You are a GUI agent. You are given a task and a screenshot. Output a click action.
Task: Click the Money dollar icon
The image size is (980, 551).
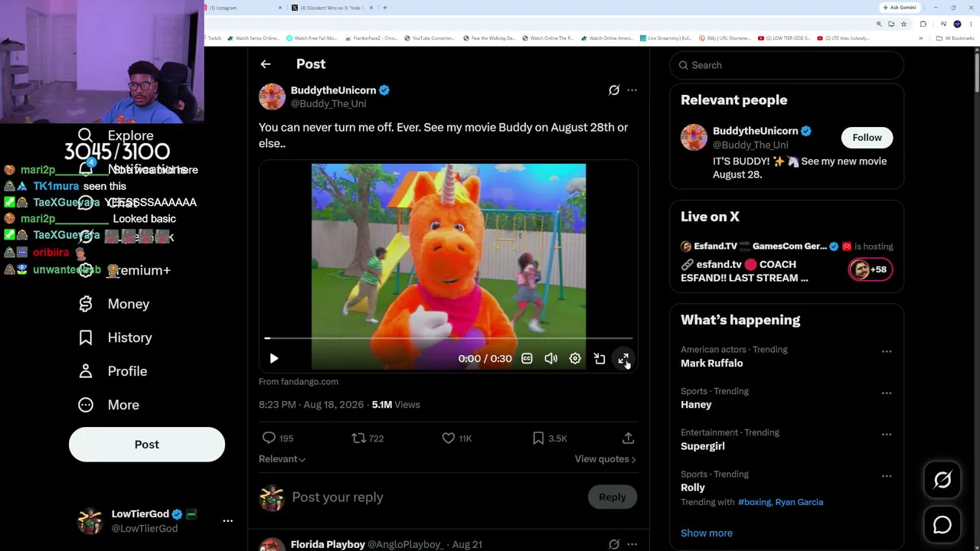(x=86, y=304)
